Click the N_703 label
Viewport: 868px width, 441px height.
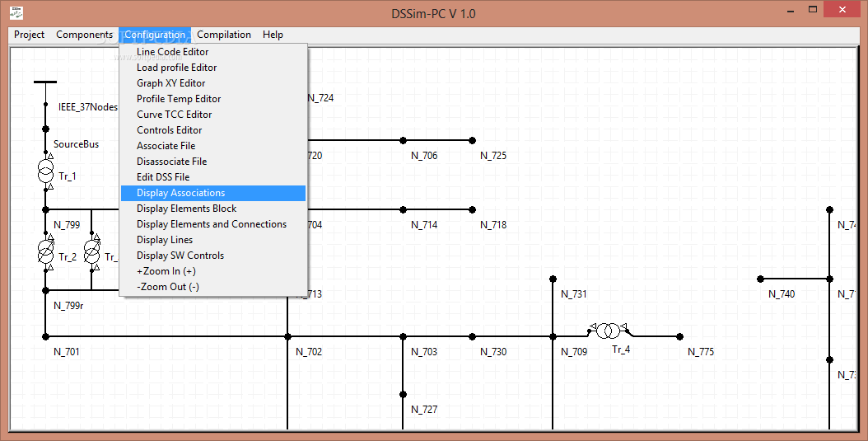424,352
